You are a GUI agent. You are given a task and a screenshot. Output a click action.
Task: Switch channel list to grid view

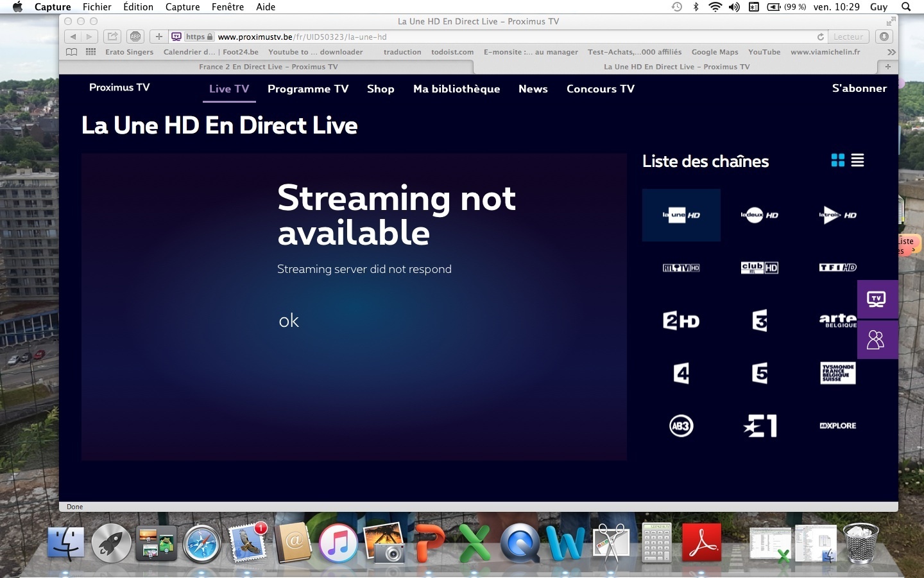pos(838,161)
